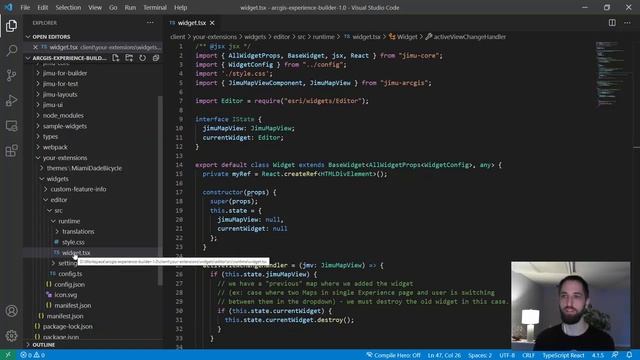Open the Terminal menu
The image size is (640, 360).
[155, 7]
